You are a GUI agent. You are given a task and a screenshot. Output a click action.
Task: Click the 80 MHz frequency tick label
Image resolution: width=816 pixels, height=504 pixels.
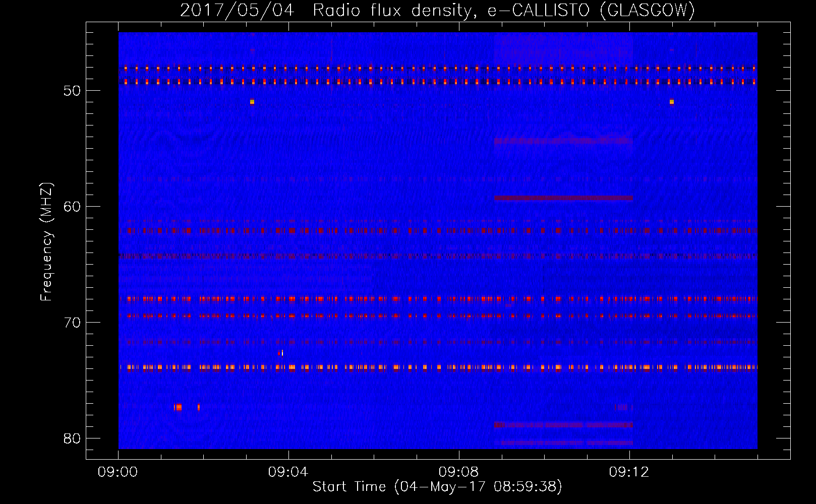point(72,438)
